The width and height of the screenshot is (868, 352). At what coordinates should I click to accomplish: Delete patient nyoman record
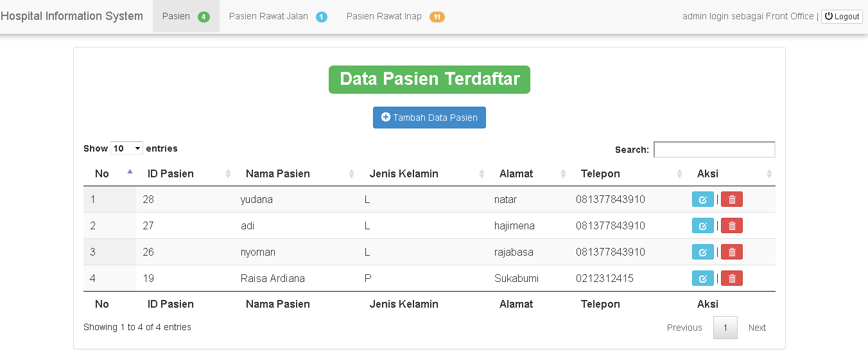pos(732,252)
